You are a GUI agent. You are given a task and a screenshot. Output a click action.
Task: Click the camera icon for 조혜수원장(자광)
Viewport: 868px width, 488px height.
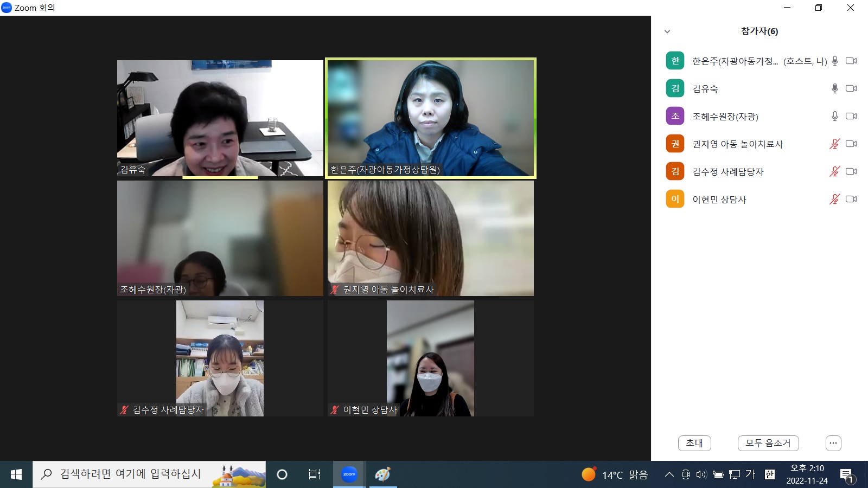click(851, 116)
